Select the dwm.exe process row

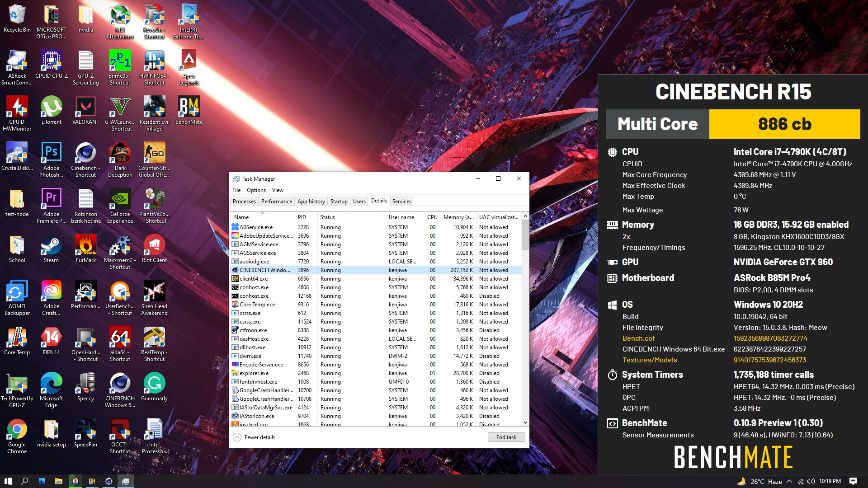click(x=376, y=356)
